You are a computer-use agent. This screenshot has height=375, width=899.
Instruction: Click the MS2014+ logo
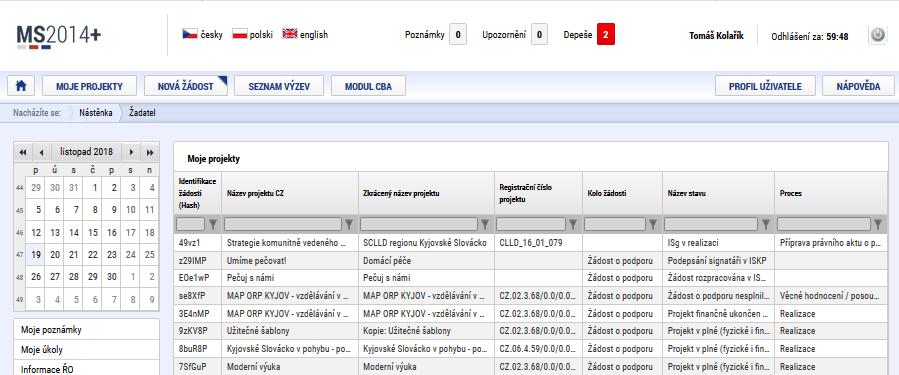[58, 36]
